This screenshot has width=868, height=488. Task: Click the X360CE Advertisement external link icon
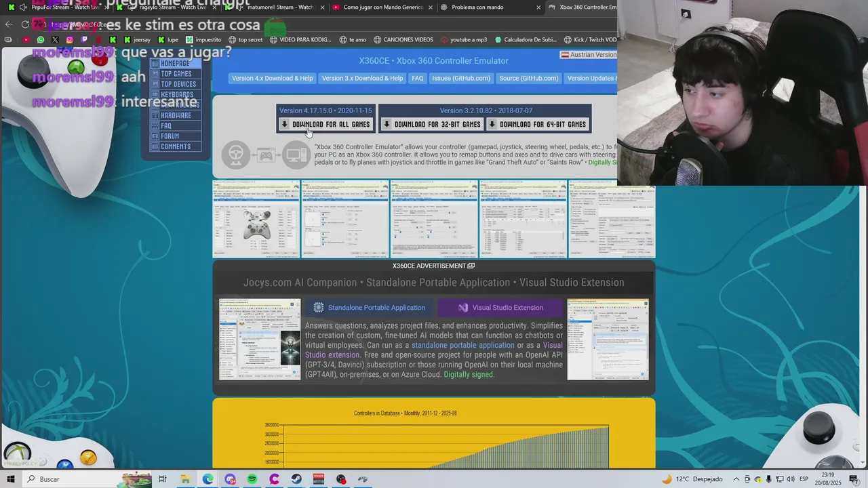click(471, 266)
